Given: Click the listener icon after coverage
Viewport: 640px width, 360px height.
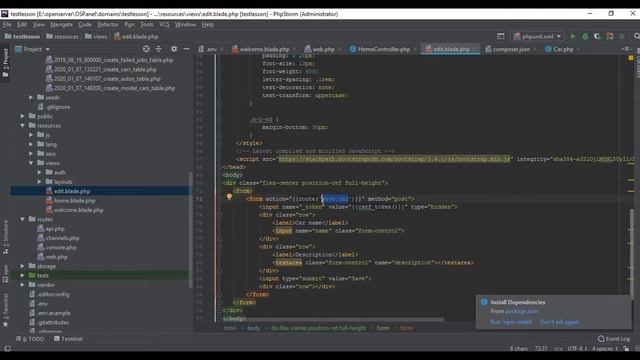Looking at the screenshot, I should [609, 36].
